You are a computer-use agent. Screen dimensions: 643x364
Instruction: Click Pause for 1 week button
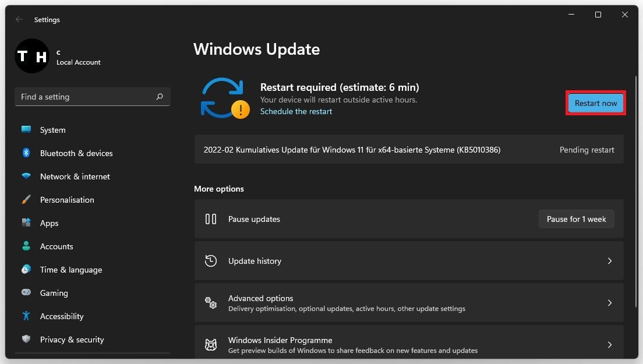pyautogui.click(x=576, y=219)
